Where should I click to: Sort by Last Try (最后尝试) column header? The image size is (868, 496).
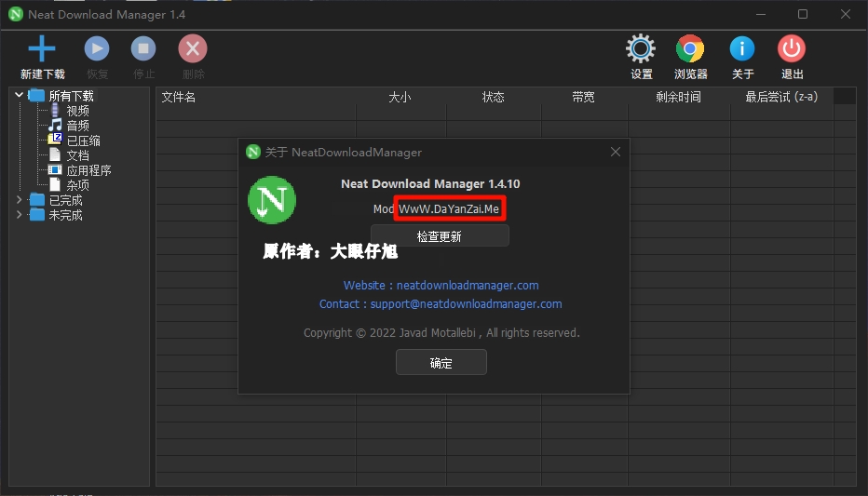pos(781,98)
